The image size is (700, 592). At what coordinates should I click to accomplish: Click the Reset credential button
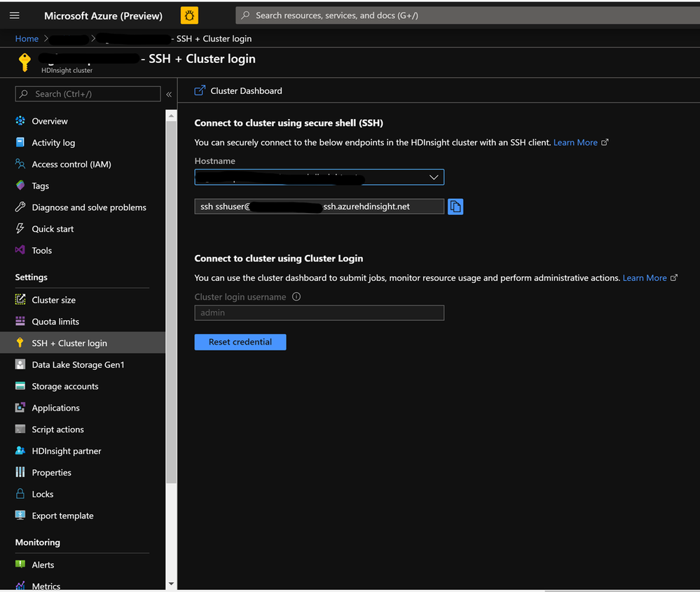pos(240,342)
